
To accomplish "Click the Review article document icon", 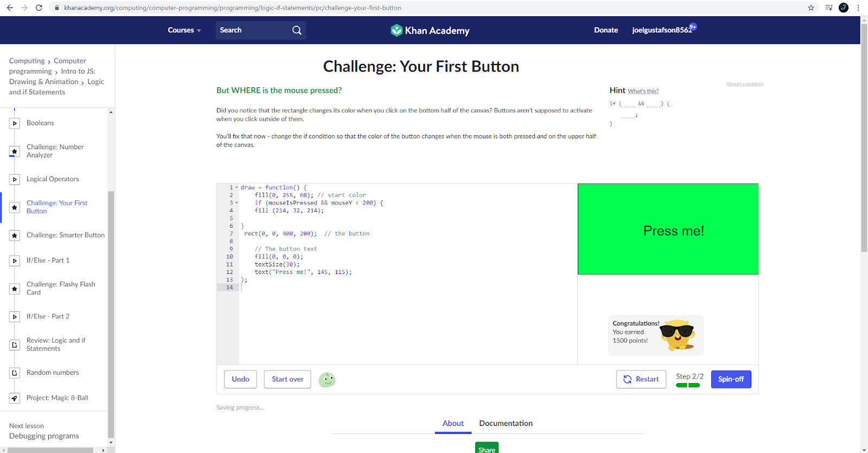I will point(15,345).
